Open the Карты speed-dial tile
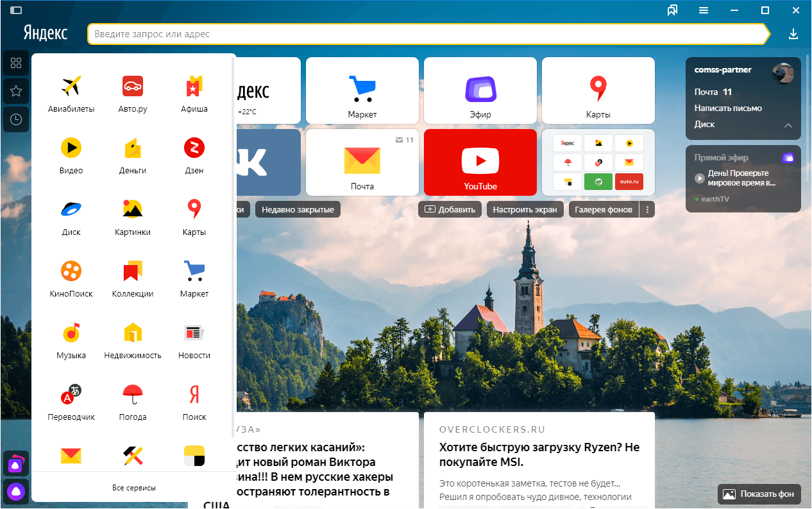This screenshot has width=812, height=509. [x=598, y=91]
